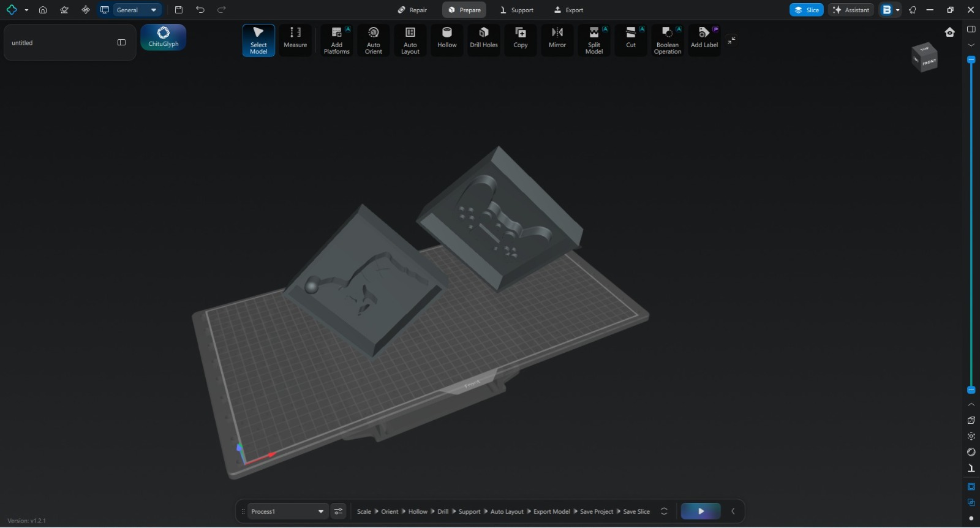Image resolution: width=980 pixels, height=528 pixels.
Task: Click the Save Slice process step
Action: pyautogui.click(x=636, y=511)
